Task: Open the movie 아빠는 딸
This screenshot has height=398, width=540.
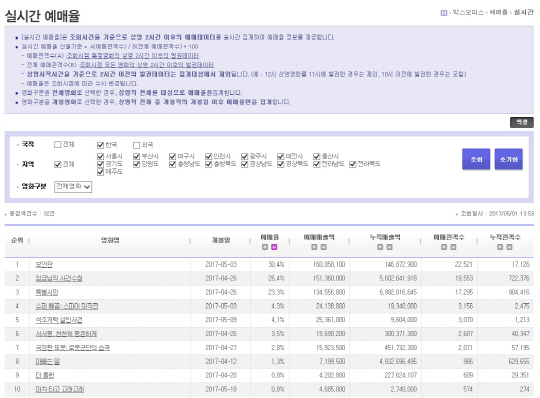Action: click(48, 362)
